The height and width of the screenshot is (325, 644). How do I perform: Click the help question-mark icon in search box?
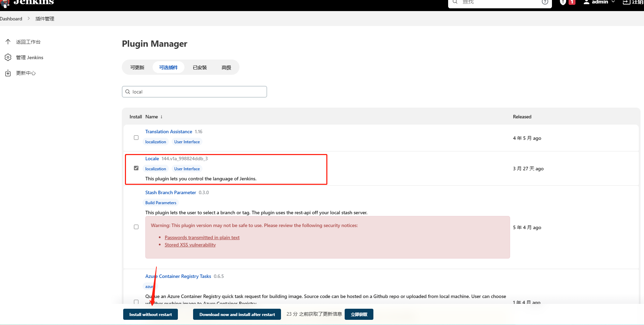[x=545, y=2]
